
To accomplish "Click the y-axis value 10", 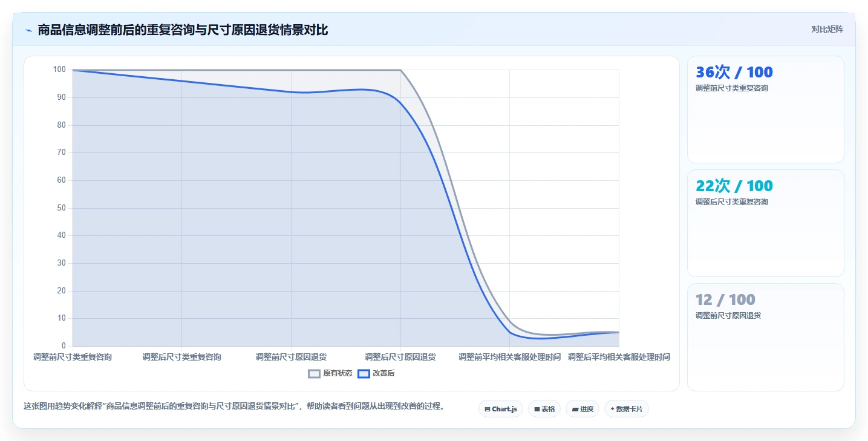I will click(62, 318).
